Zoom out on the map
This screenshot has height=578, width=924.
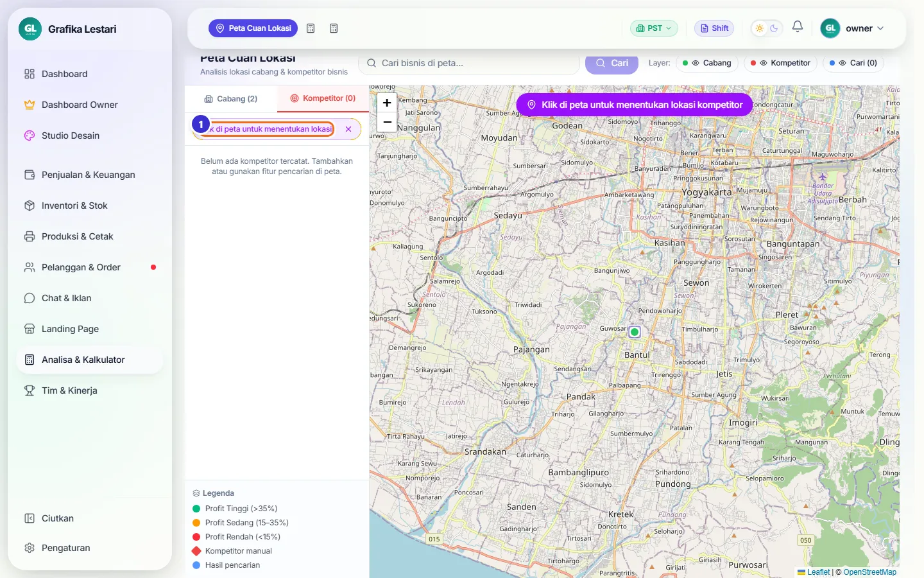(x=387, y=121)
